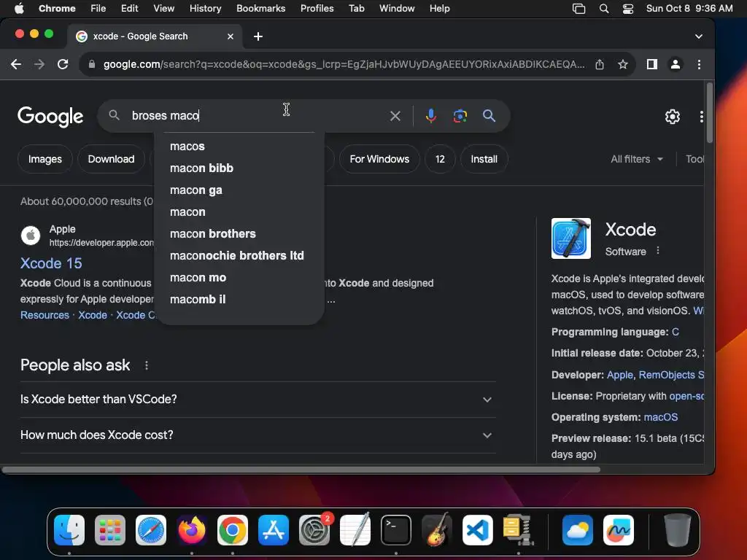Open the Chrome profile avatar
This screenshot has height=560, width=747.
click(x=675, y=64)
